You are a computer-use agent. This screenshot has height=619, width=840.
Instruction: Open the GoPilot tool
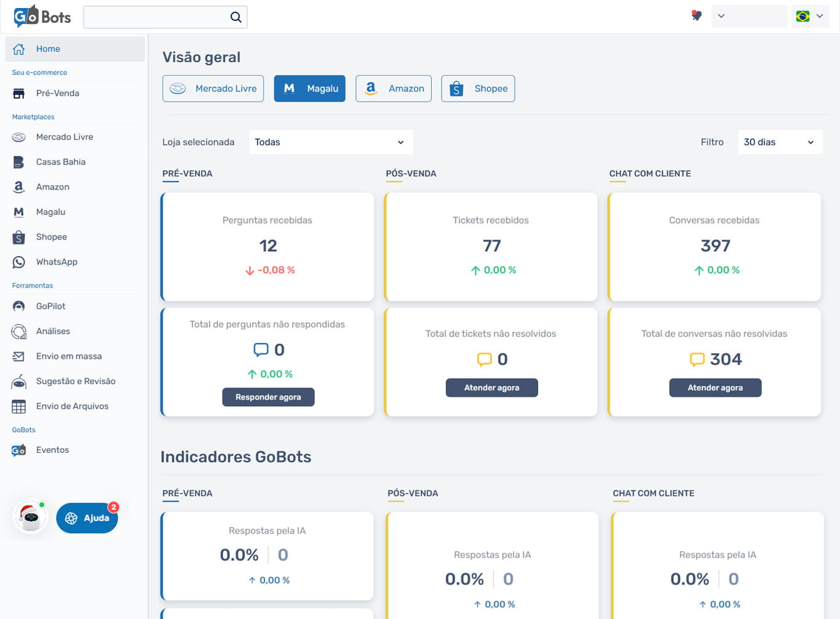pyautogui.click(x=49, y=306)
